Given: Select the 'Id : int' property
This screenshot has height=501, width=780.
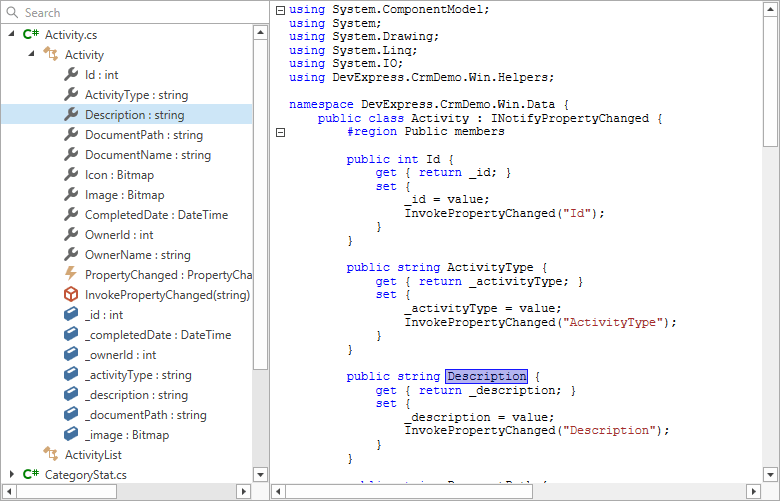Looking at the screenshot, I should coord(101,75).
